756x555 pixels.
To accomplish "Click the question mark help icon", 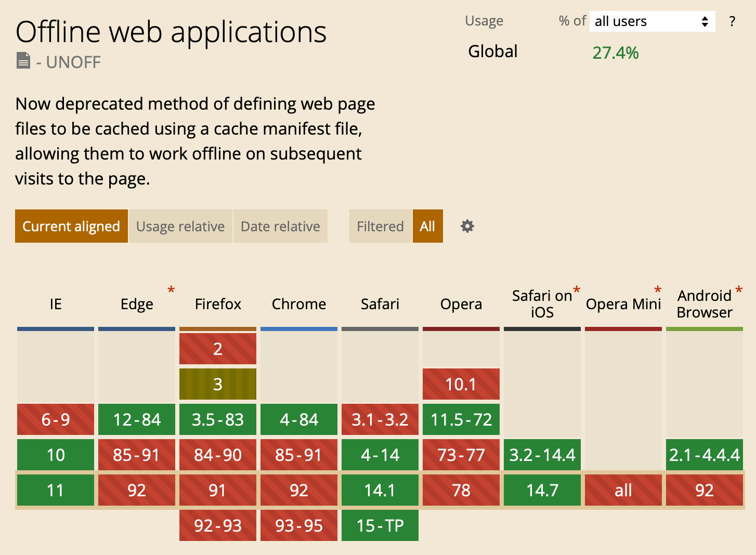I will coord(732,21).
